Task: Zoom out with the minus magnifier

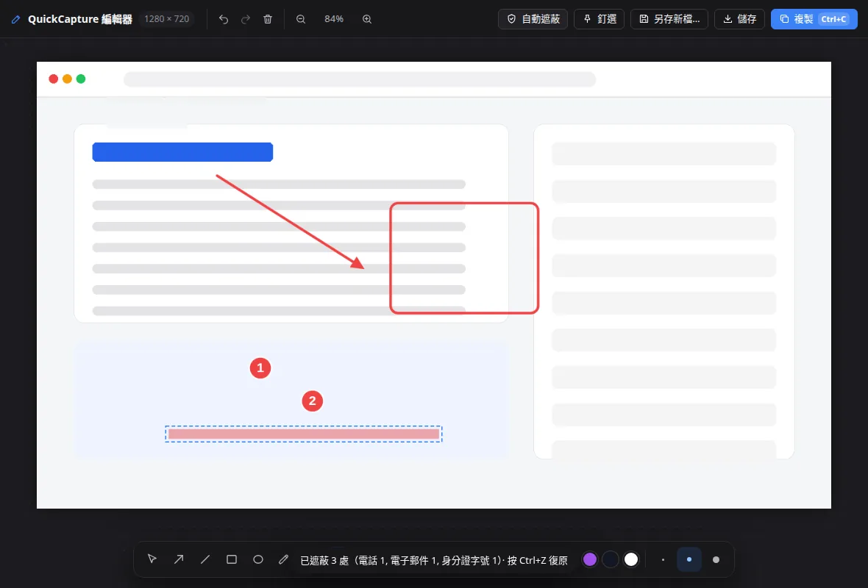Action: pyautogui.click(x=301, y=19)
